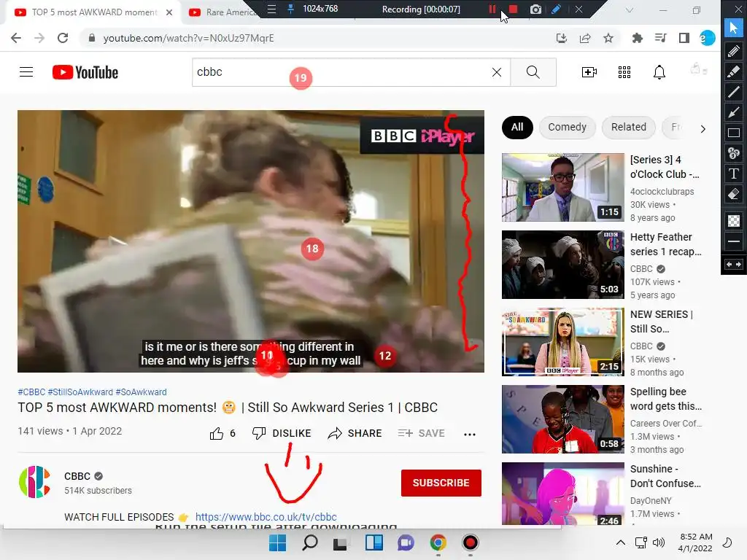Open Chrome from the taskbar
The height and width of the screenshot is (560, 747).
pos(438,542)
